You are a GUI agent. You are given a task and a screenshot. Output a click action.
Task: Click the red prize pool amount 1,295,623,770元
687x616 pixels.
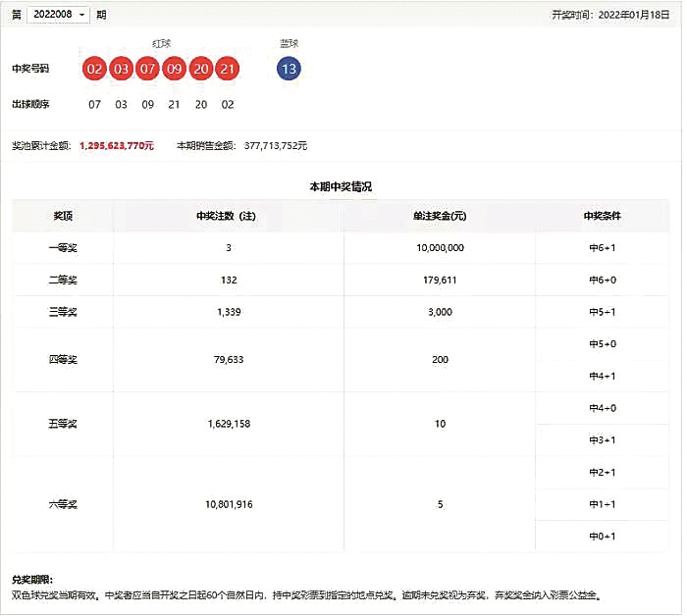point(116,145)
